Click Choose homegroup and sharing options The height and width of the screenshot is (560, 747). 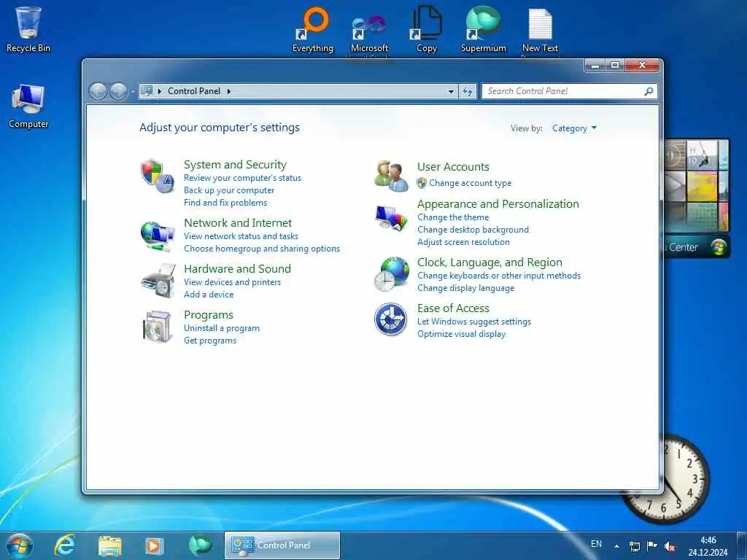pyautogui.click(x=262, y=248)
